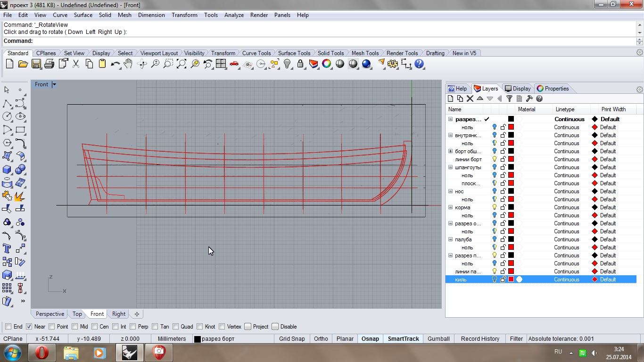Click the Zoom Extents toolbar icon

pyautogui.click(x=182, y=64)
